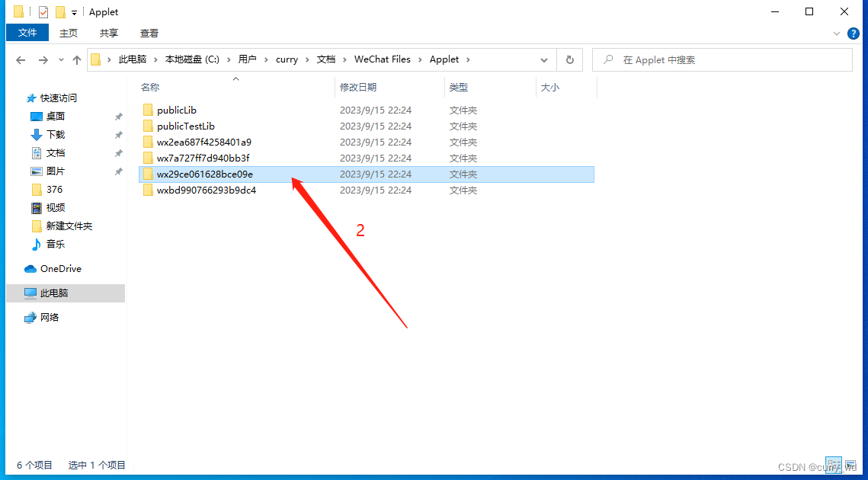Click 本地磁盘 (C:) in the address breadcrumb

[192, 59]
